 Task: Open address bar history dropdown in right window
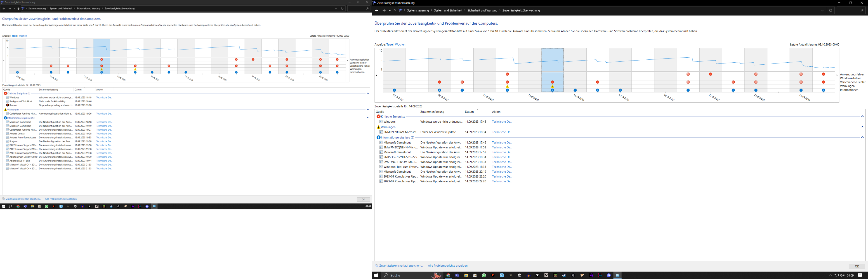[822, 10]
